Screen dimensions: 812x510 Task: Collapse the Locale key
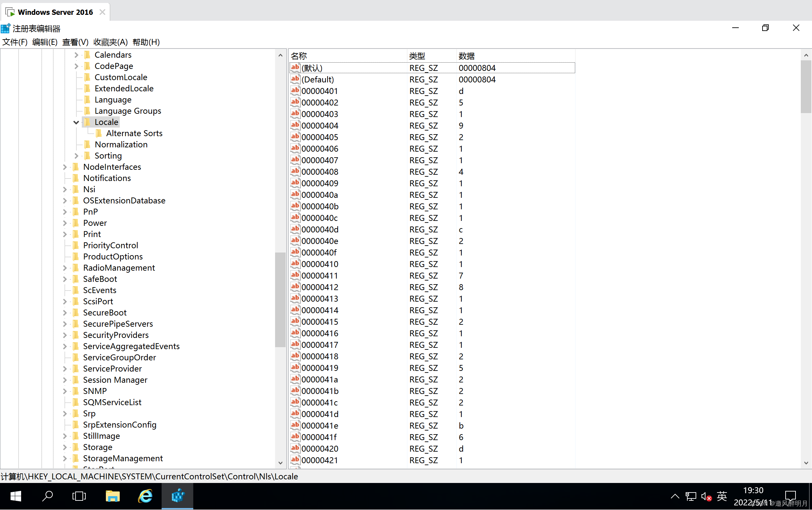76,122
